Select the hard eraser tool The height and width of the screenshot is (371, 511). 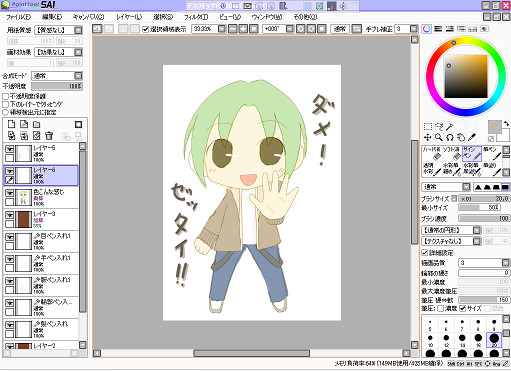click(432, 154)
